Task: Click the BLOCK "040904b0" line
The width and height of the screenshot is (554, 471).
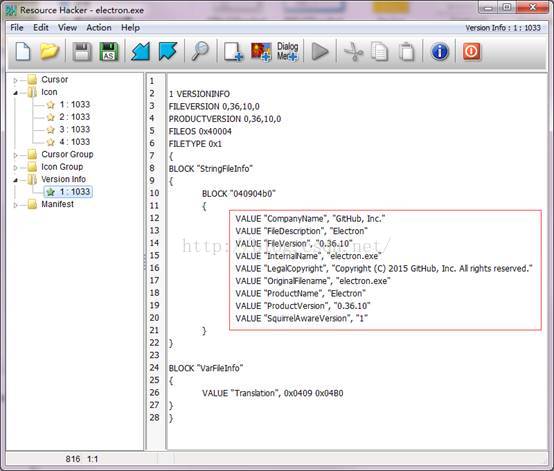Action: 238,194
